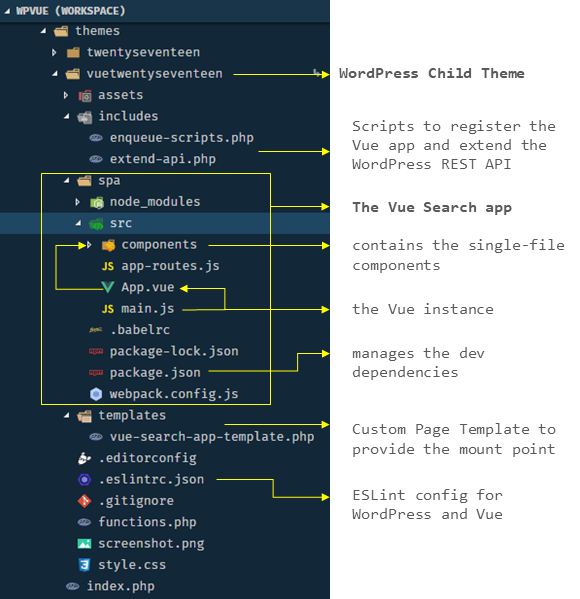
Task: Click the Vue icon beside App.vue
Action: click(x=108, y=287)
